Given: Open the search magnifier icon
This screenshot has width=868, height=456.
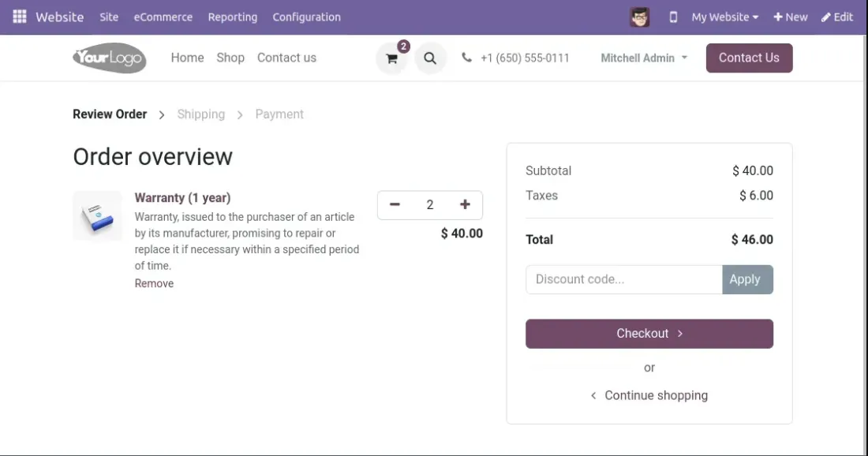Looking at the screenshot, I should point(430,58).
